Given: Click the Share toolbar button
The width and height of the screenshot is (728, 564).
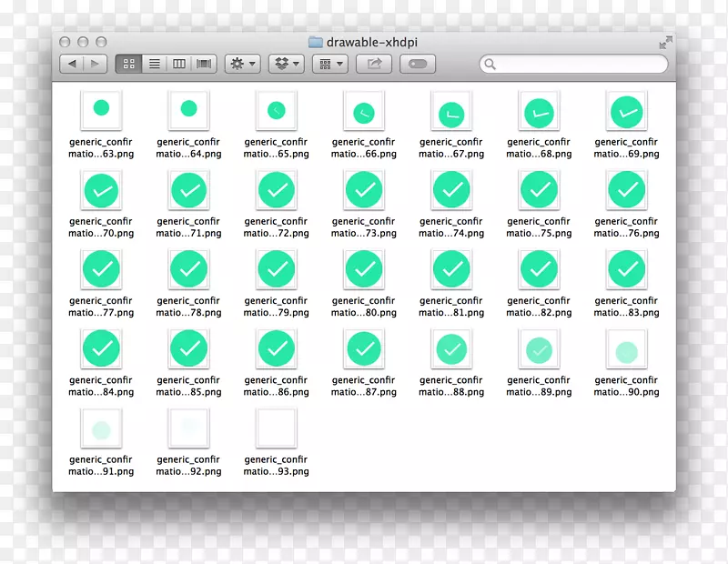Looking at the screenshot, I should tap(373, 64).
